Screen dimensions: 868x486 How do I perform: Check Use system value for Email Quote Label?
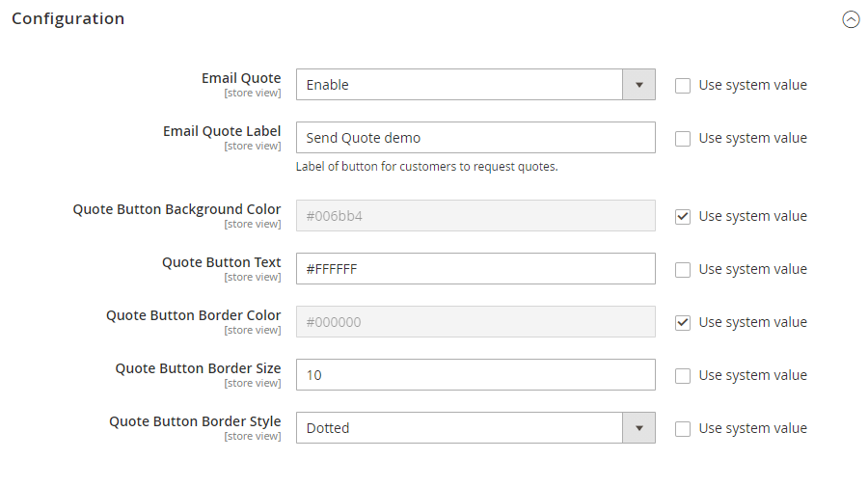(x=683, y=139)
